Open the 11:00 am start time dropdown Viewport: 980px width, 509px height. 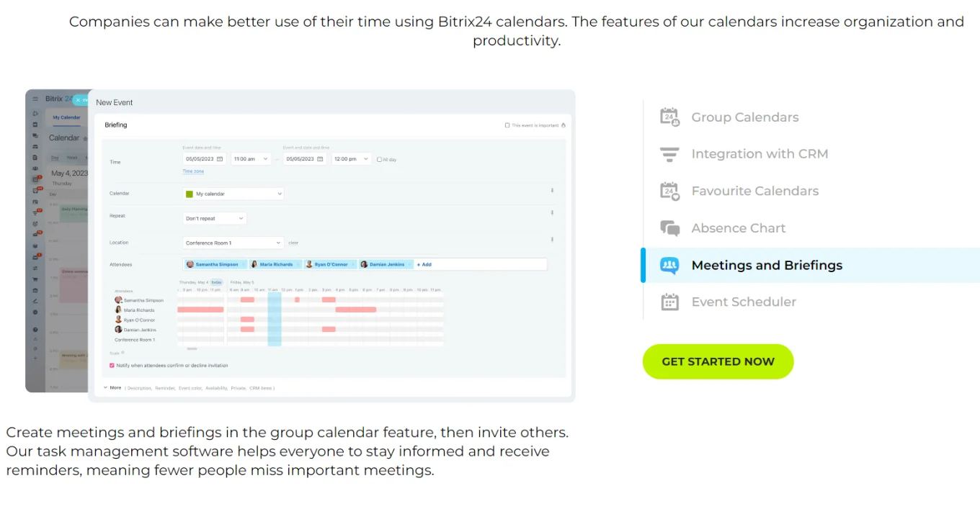[250, 159]
